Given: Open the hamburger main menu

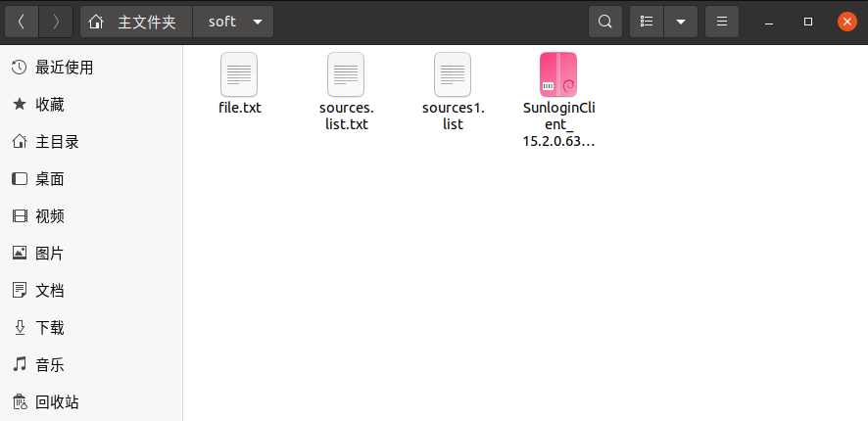Looking at the screenshot, I should (722, 22).
